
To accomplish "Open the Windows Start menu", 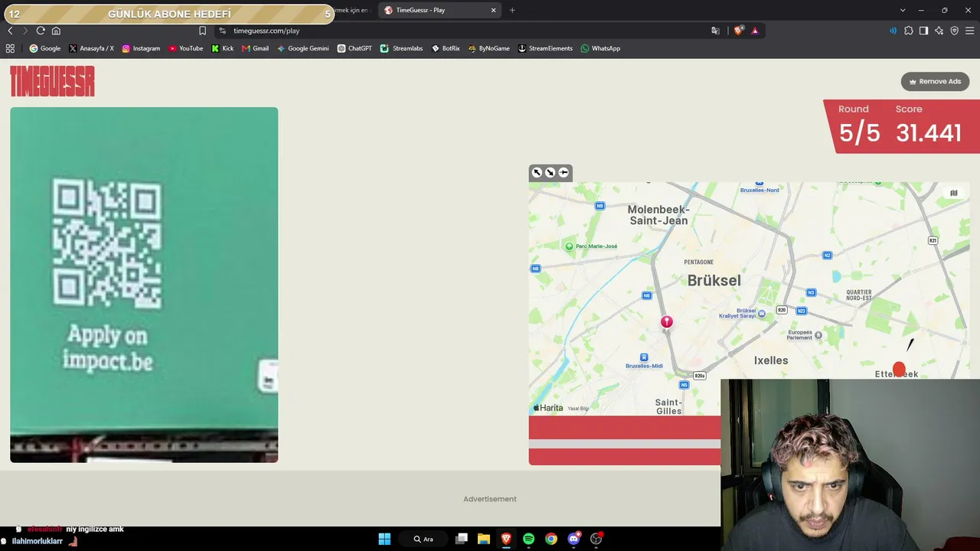I will (384, 539).
